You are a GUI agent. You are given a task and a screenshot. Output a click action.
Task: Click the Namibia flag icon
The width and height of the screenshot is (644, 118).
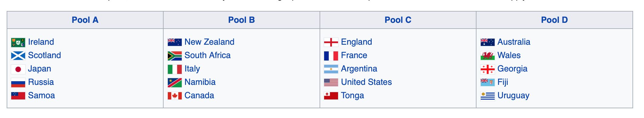(x=175, y=82)
